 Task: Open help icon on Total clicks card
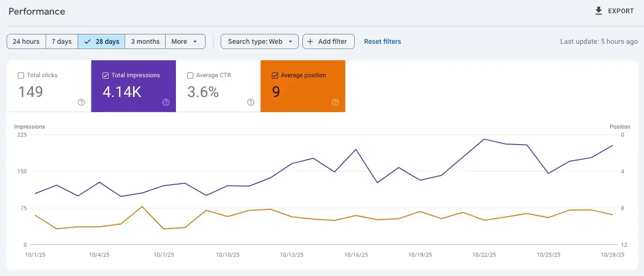pyautogui.click(x=81, y=102)
